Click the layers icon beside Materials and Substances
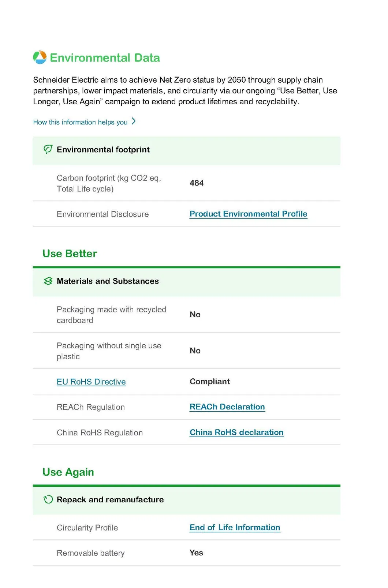The image size is (388, 588). (x=48, y=281)
